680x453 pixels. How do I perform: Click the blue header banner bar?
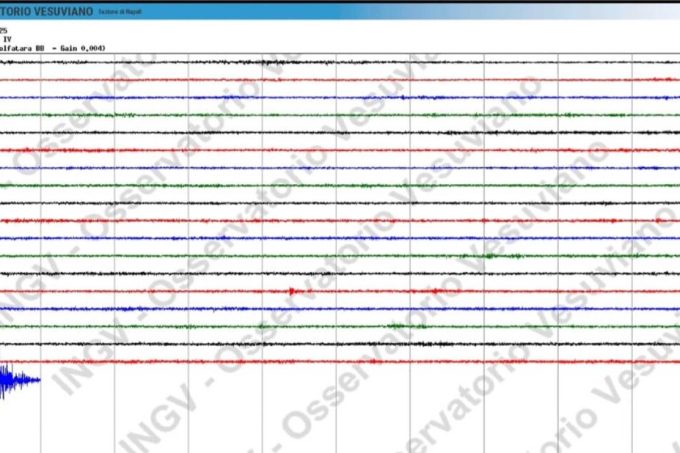pos(400,10)
